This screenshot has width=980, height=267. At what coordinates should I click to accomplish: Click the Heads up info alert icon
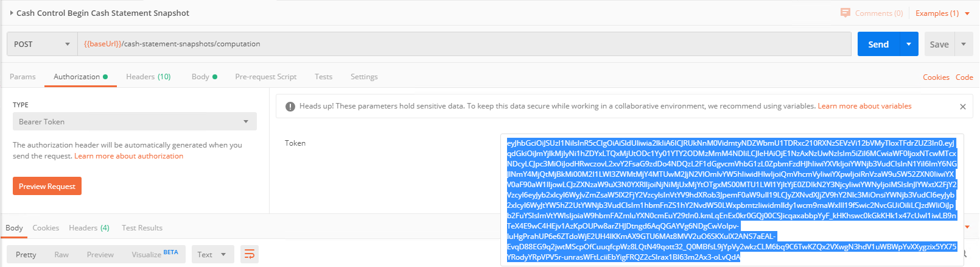[290, 107]
